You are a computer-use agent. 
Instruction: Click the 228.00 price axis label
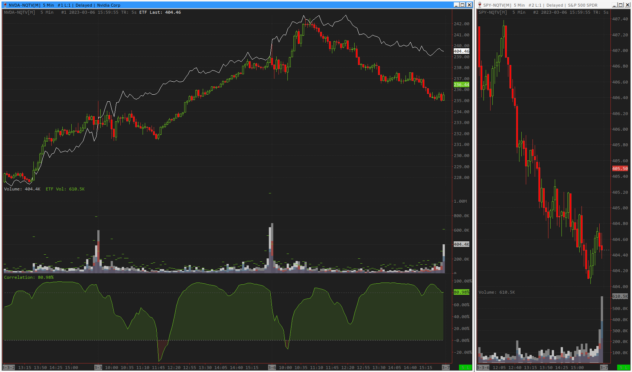tap(462, 177)
